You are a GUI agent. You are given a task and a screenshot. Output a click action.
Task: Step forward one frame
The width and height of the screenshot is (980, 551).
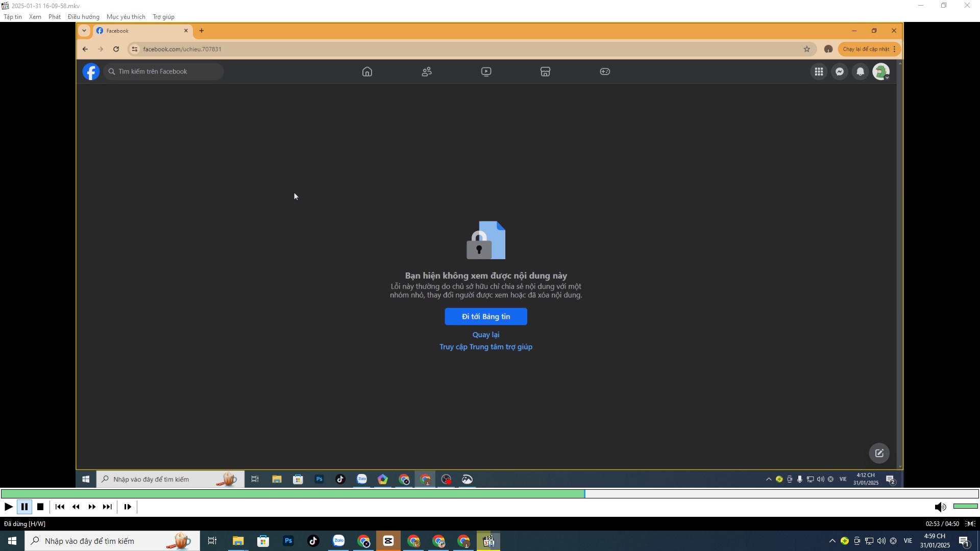128,507
